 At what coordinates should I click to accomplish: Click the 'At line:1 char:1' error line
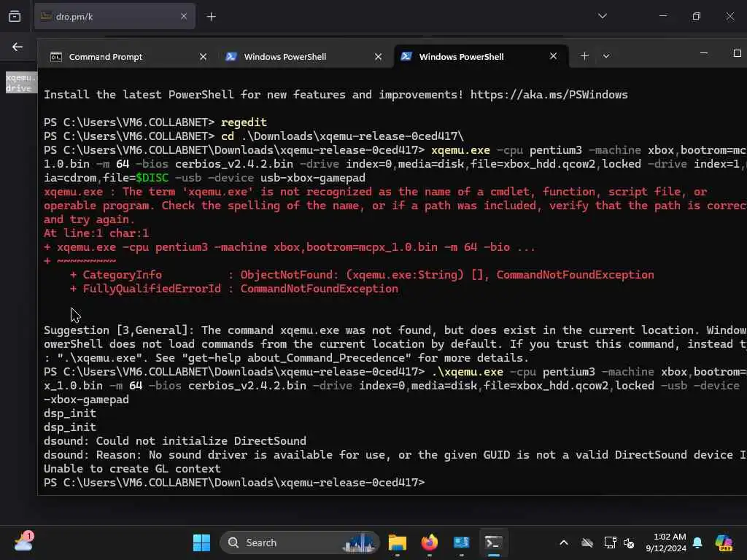[x=96, y=233]
